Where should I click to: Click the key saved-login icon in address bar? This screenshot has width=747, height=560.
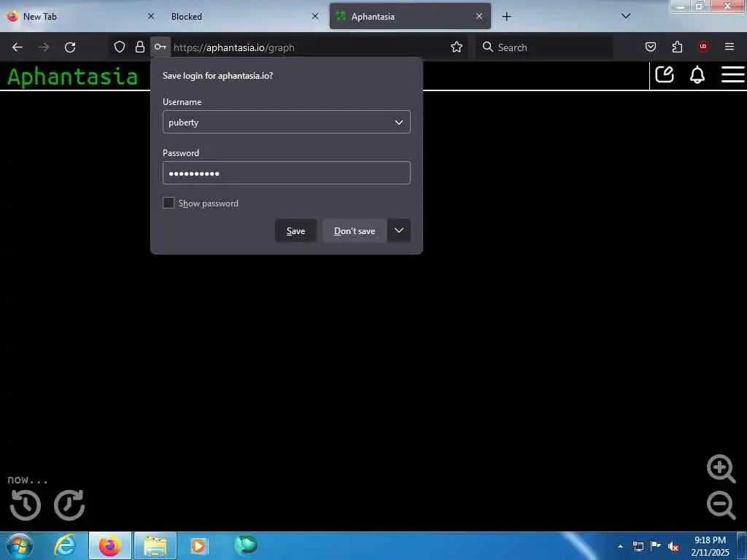click(160, 47)
